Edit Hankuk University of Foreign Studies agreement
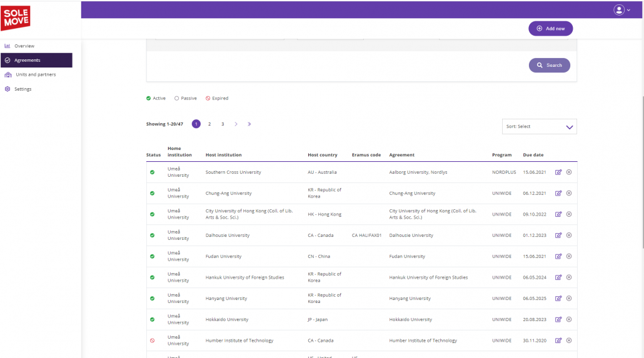This screenshot has height=358, width=644. click(558, 277)
